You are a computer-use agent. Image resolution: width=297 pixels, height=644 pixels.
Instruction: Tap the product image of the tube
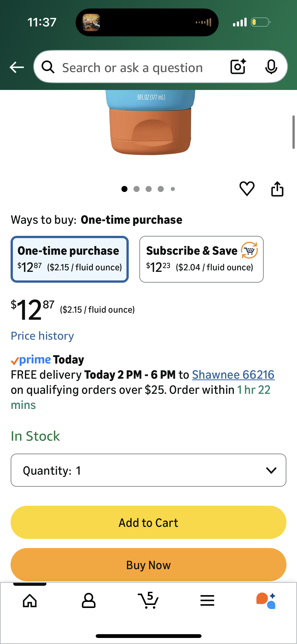point(150,123)
